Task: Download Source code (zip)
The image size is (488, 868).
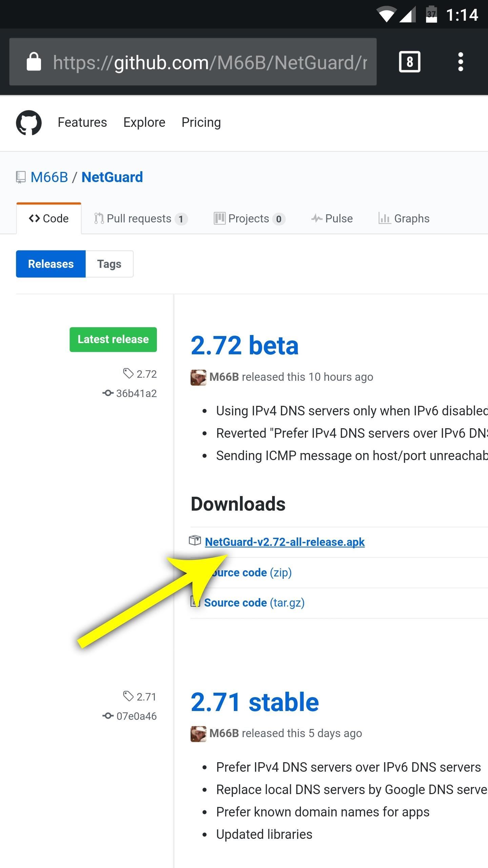Action: pyautogui.click(x=251, y=572)
